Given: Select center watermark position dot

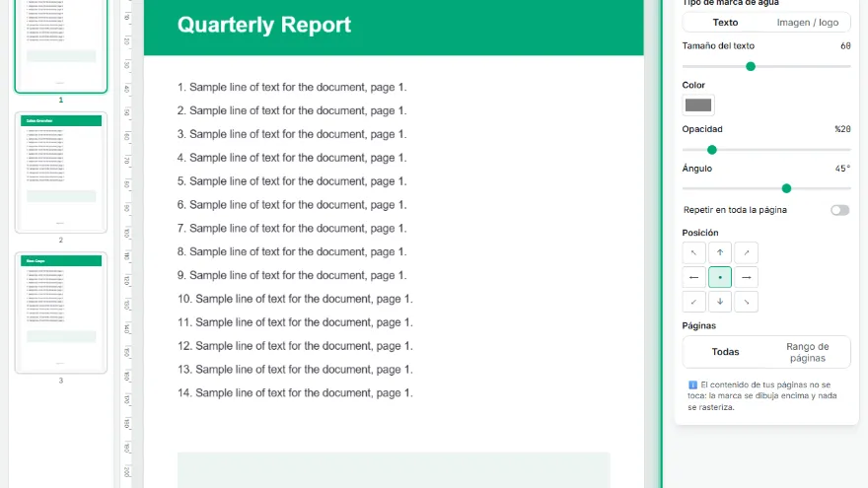Looking at the screenshot, I should click(720, 277).
